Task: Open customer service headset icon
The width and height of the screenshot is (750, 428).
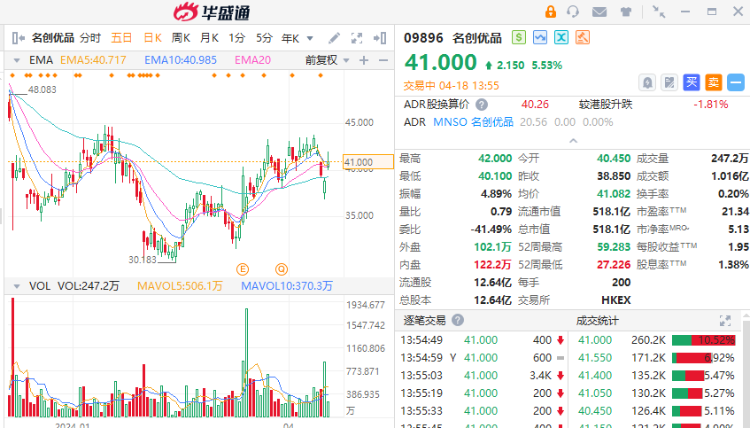Action: pos(573,11)
